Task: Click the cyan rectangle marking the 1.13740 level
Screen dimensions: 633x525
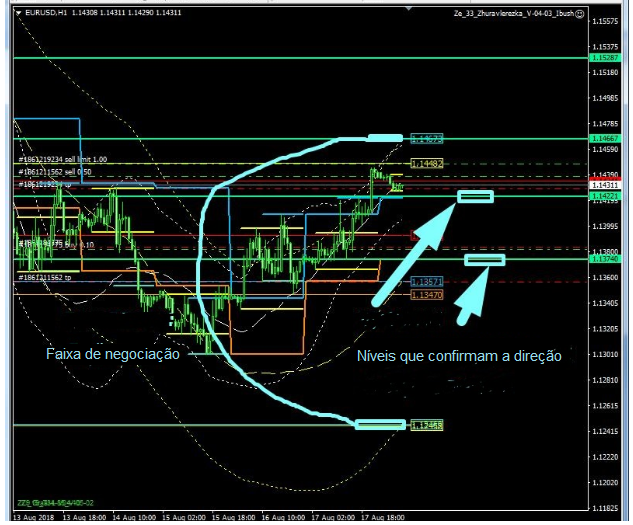Action: coord(485,260)
